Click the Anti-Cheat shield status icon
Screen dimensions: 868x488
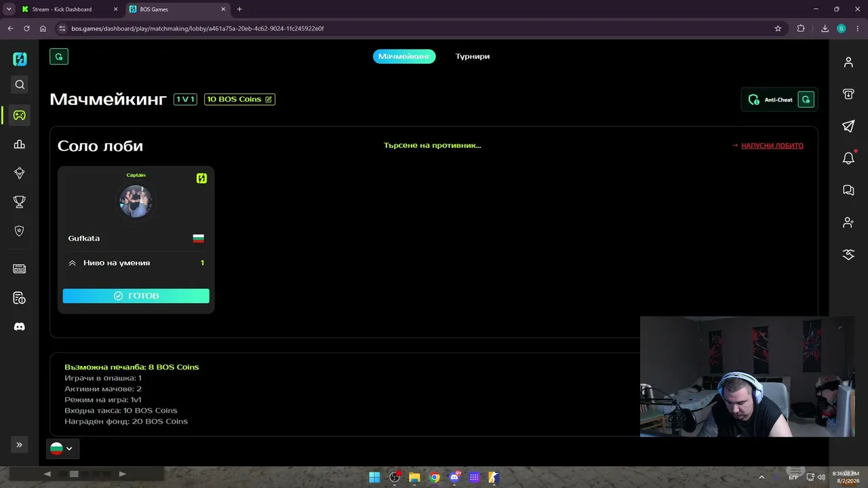[x=753, y=100]
